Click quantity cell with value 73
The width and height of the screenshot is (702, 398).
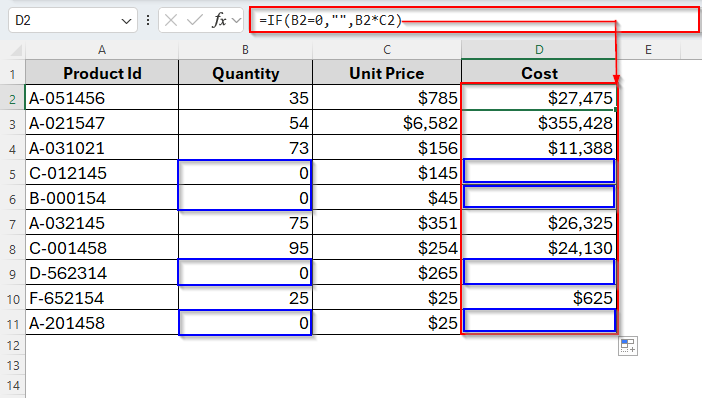click(x=245, y=148)
